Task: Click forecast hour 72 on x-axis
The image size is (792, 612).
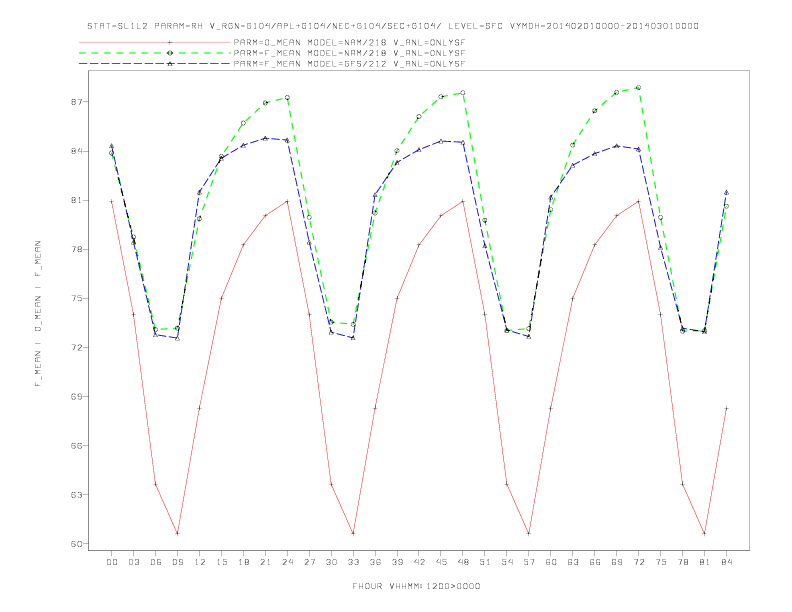Action: click(639, 562)
